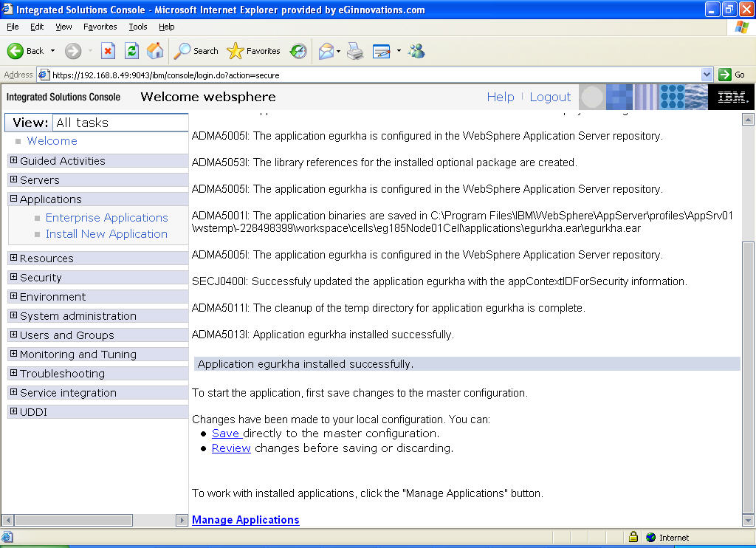This screenshot has height=548, width=756.
Task: Expand the Security section
Action: (x=13, y=278)
